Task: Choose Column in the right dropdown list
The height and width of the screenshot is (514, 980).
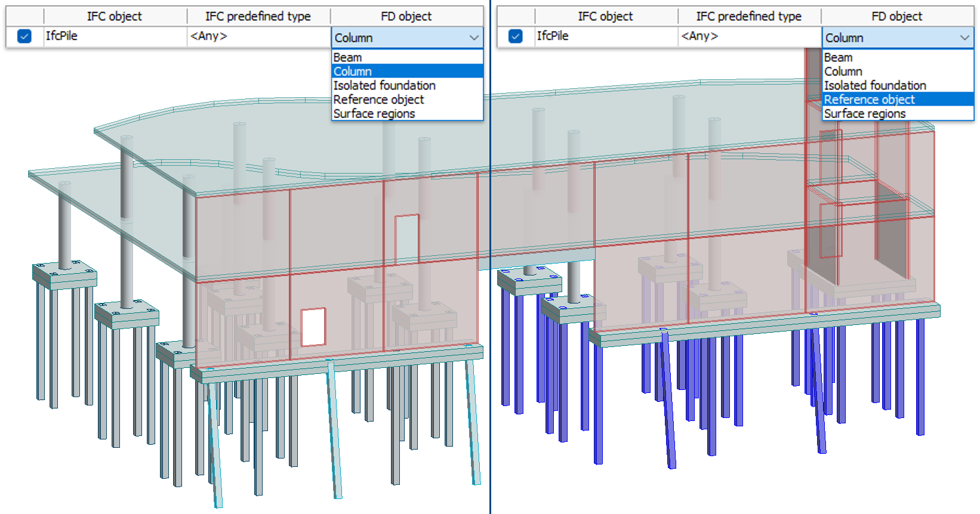Action: point(843,72)
